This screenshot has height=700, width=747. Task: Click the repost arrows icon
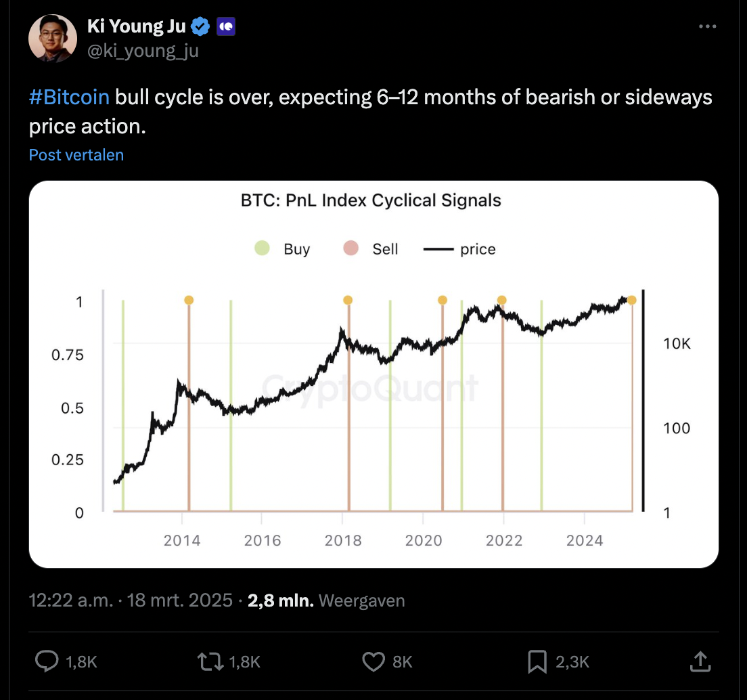[x=210, y=661]
